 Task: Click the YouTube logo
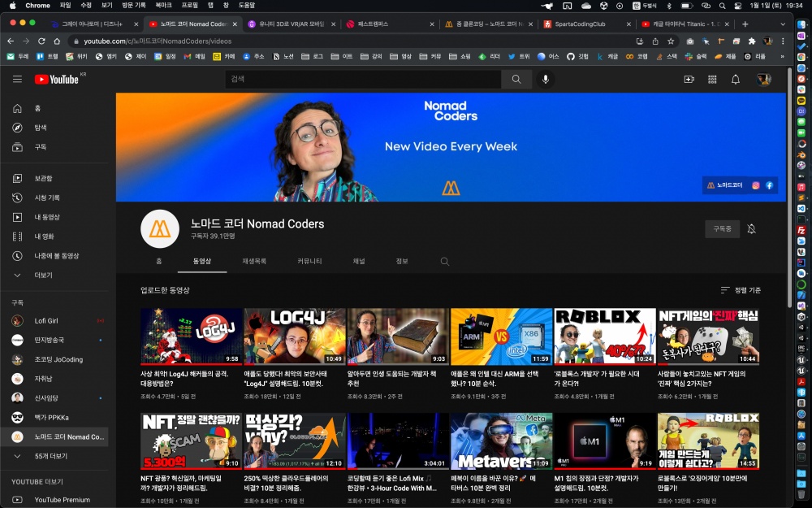(57, 80)
